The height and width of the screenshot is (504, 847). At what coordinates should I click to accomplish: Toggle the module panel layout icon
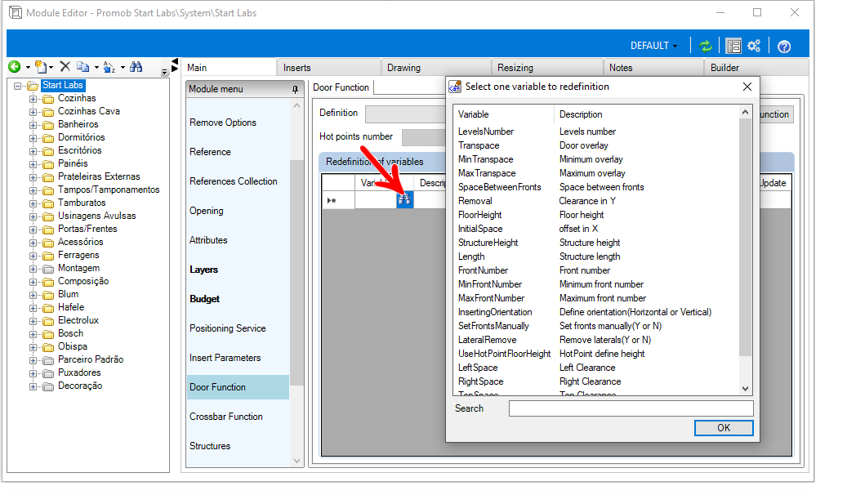[733, 46]
